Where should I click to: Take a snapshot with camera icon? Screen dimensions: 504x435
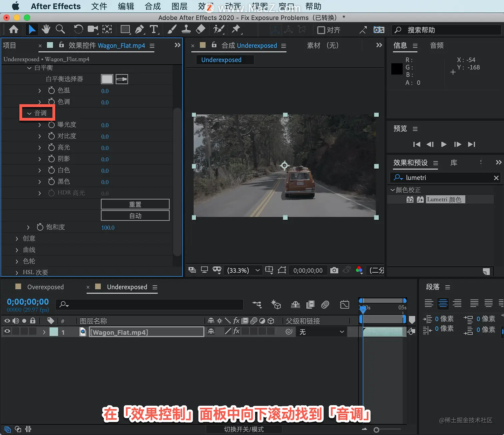334,270
